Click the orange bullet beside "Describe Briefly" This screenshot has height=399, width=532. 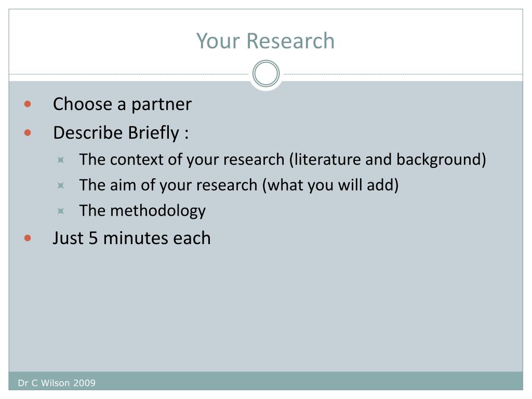click(28, 132)
